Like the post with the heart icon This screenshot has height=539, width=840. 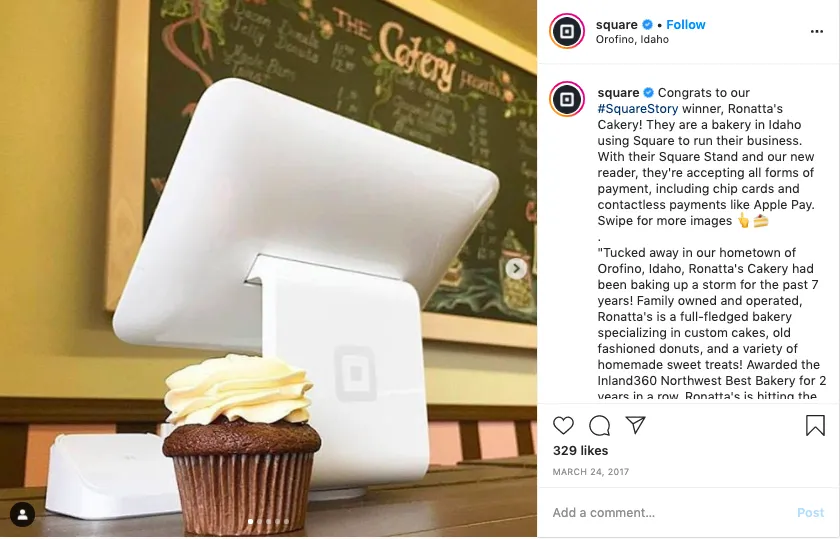pos(563,425)
